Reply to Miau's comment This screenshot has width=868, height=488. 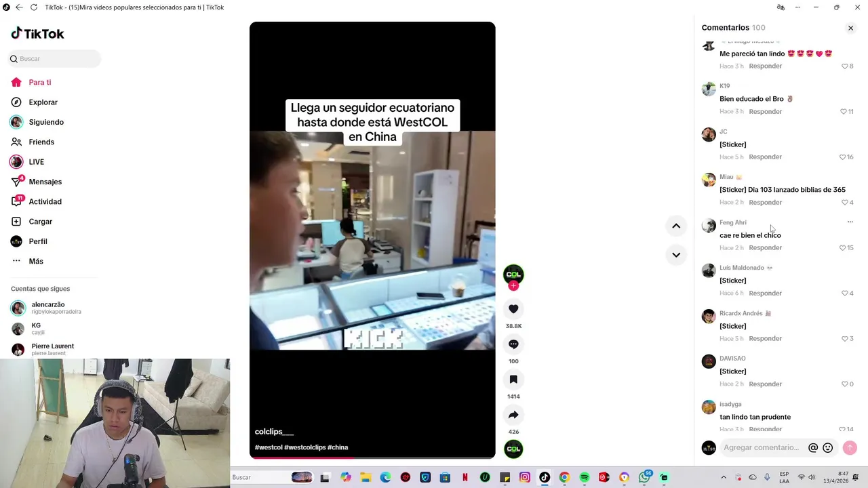click(765, 203)
